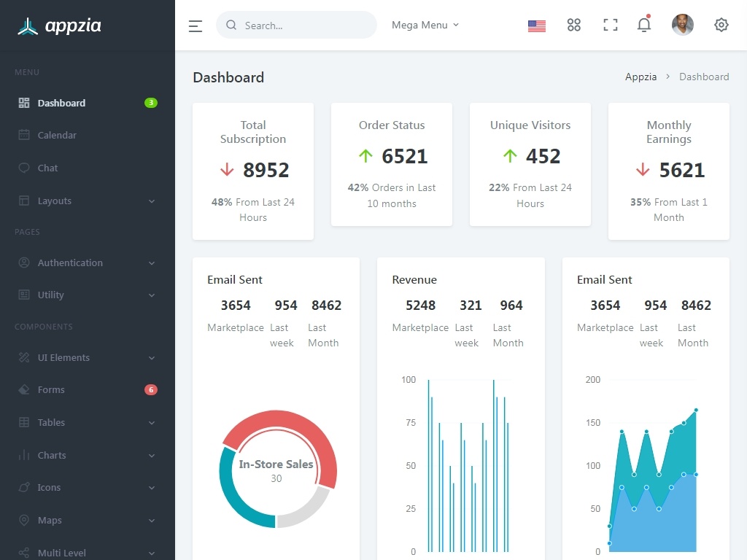Image resolution: width=747 pixels, height=560 pixels.
Task: Expand the Layouts submenu chevron
Action: 152,201
